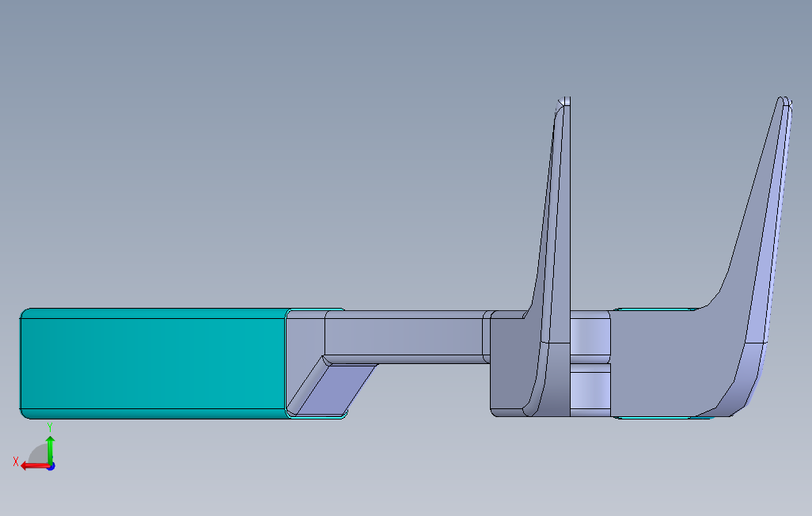Viewport: 812px width, 516px height.
Task: Click the red X axis arrow of the triad
Action: coord(34,466)
